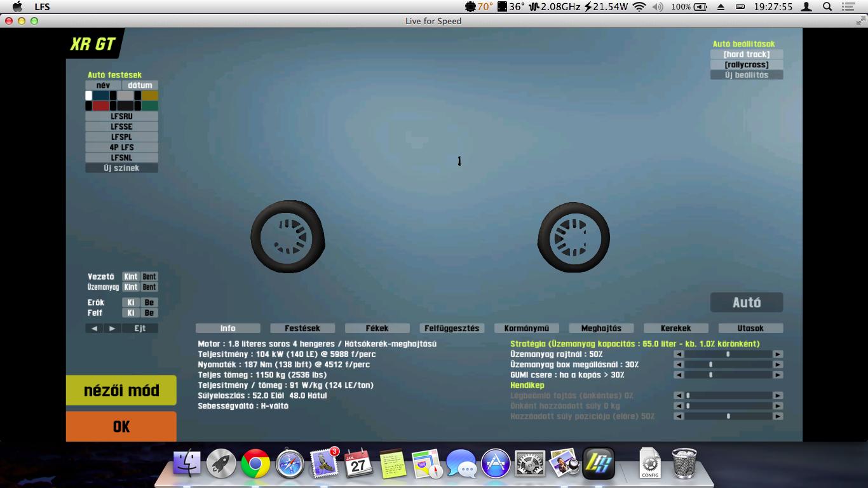Open Maps icon in the dock

point(426,463)
